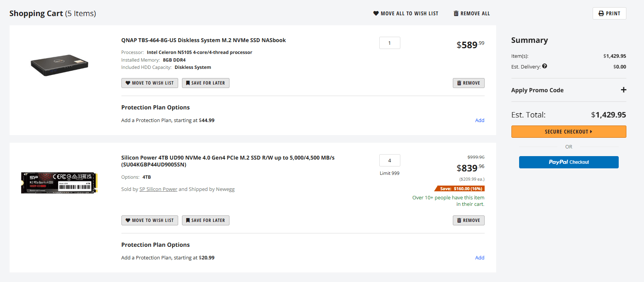This screenshot has height=282, width=644.
Task: Add protection plan starting at $44.99
Action: (x=479, y=120)
